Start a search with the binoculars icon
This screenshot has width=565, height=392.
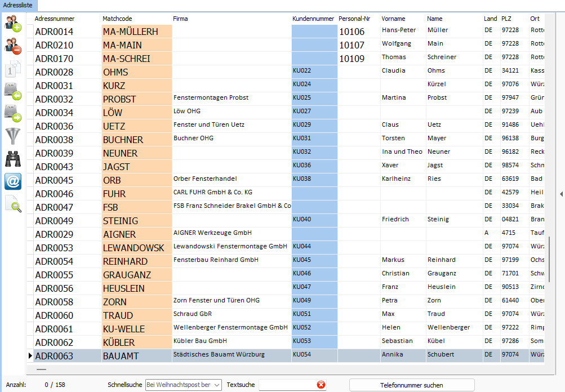click(x=12, y=159)
